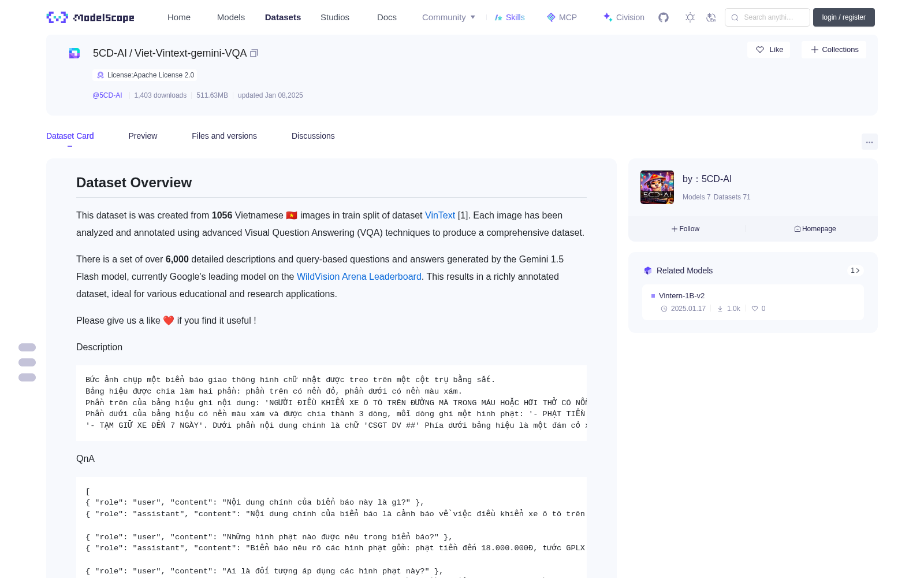Switch to the Files and versions tab
924x578 pixels.
point(224,136)
